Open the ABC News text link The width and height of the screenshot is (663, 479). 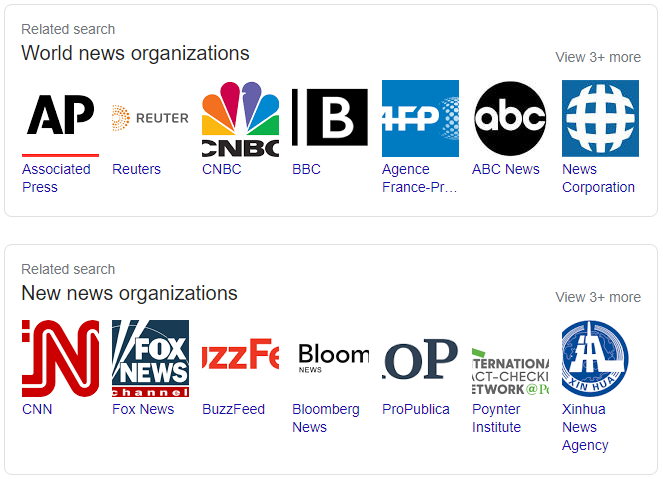506,169
